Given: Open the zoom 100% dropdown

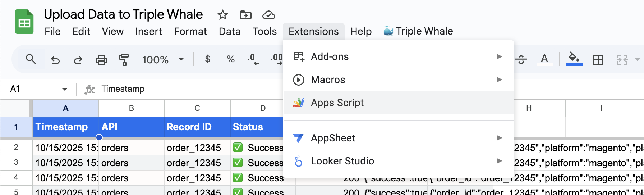Looking at the screenshot, I should (x=163, y=59).
